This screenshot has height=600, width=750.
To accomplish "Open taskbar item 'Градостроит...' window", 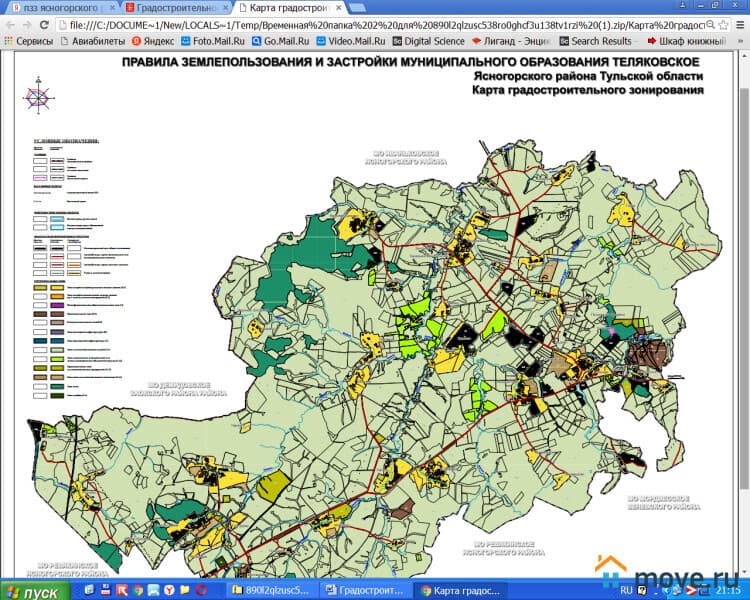I will [x=364, y=590].
